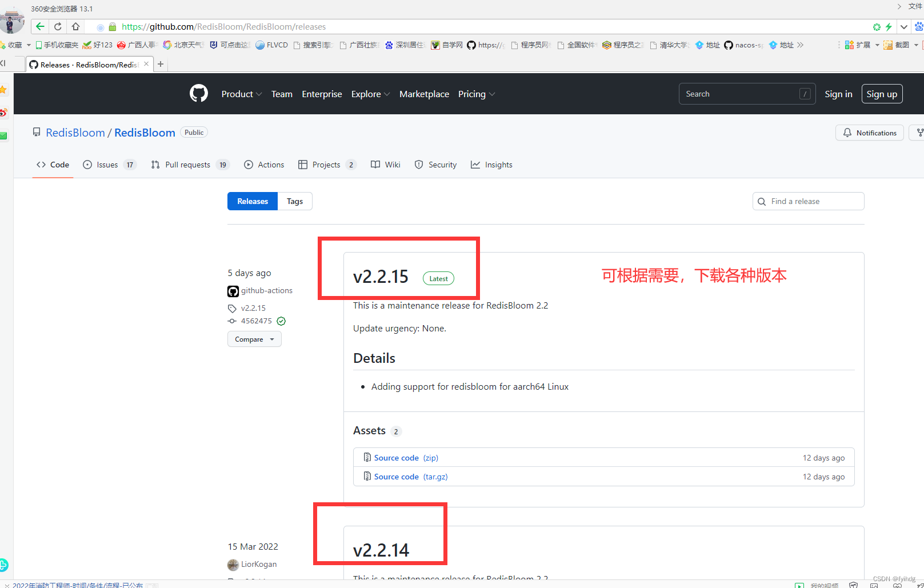Viewport: 924px width, 588px height.
Task: Click the LiorKogan avatar
Action: pyautogui.click(x=233, y=565)
